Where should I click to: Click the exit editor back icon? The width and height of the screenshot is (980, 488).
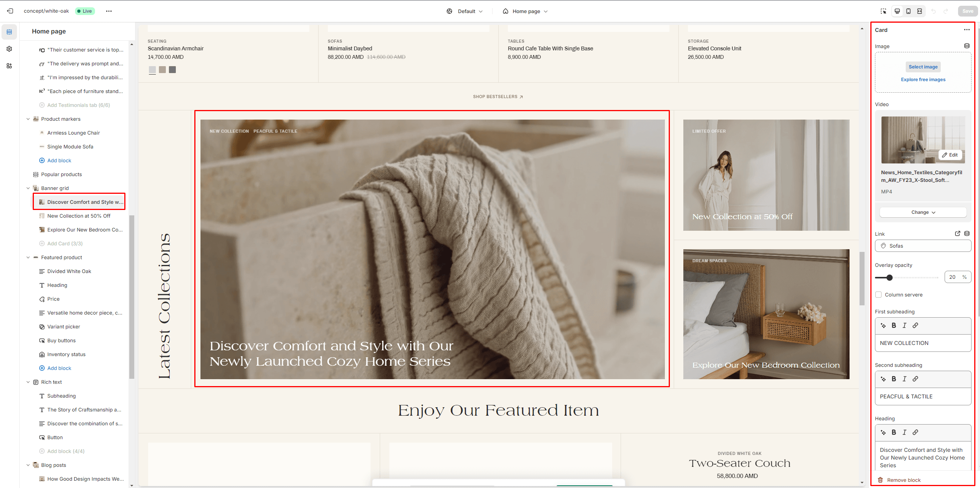point(10,11)
